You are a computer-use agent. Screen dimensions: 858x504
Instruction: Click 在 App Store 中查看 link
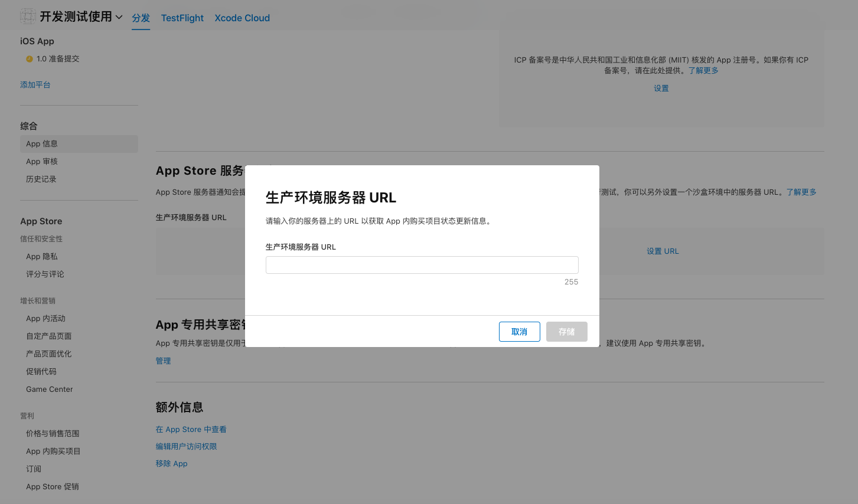[191, 430]
